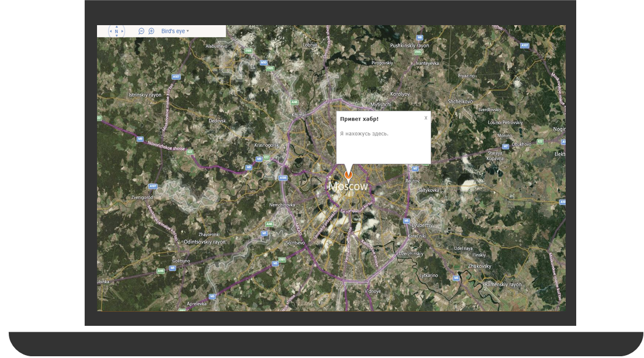The height and width of the screenshot is (358, 644).
Task: Pan the map left with compass arrow
Action: [110, 31]
